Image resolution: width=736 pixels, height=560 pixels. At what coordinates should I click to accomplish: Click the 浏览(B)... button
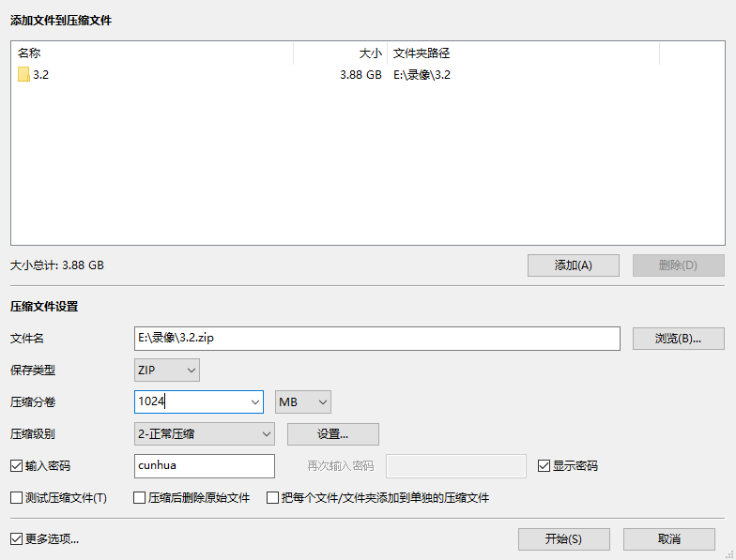[x=678, y=339]
